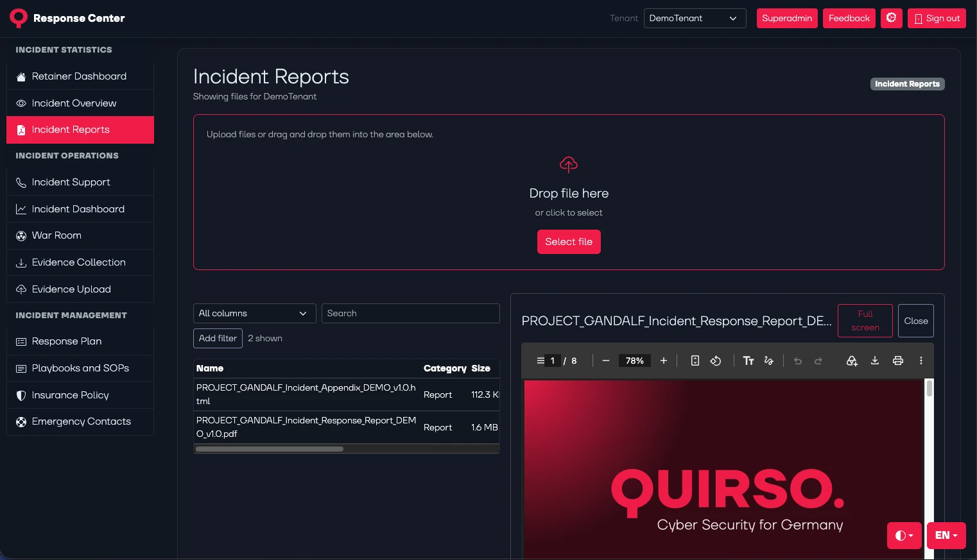Viewport: 977px width, 560px height.
Task: Zoom in the PDF with plus icon
Action: point(664,361)
